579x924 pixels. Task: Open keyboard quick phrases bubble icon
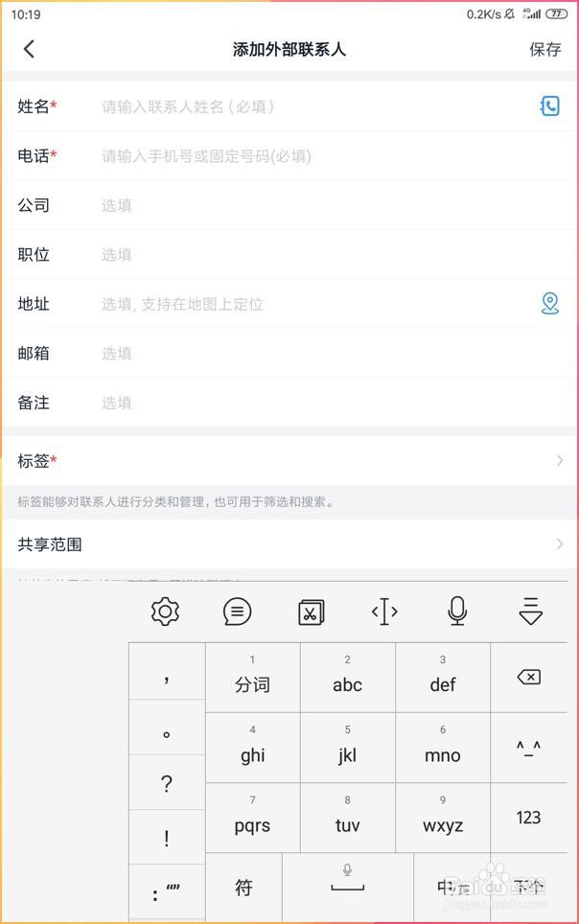click(238, 612)
